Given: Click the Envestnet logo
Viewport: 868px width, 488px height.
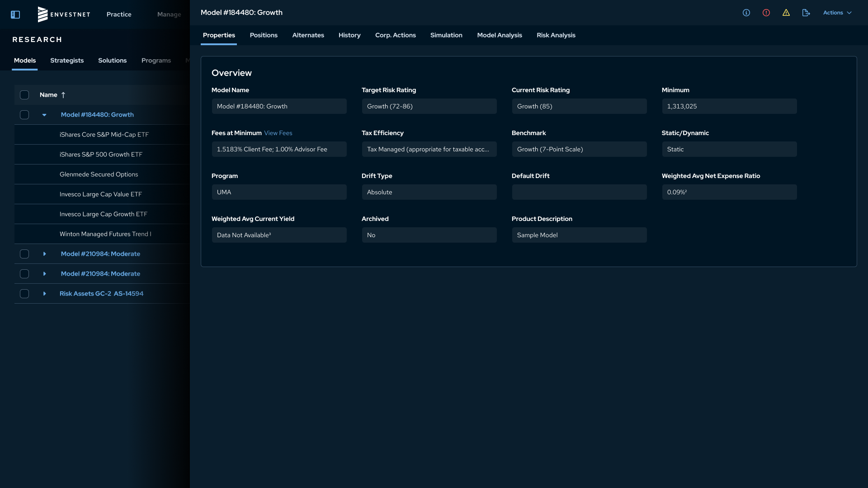Looking at the screenshot, I should click(x=64, y=14).
